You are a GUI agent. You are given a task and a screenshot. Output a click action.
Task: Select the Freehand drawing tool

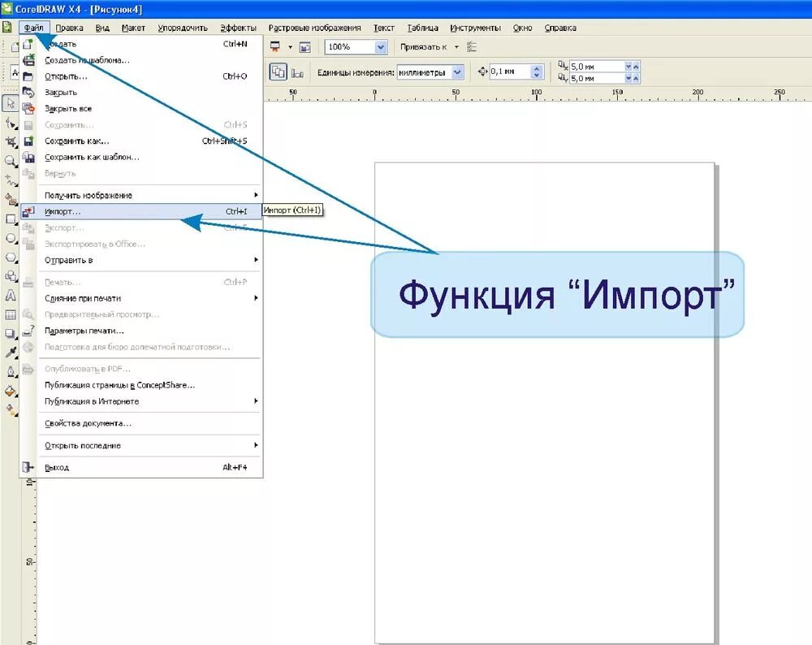click(11, 180)
